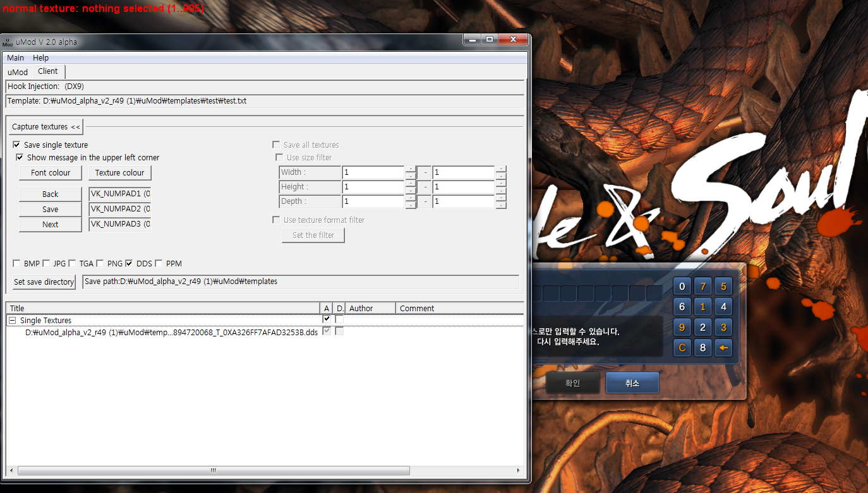Screen dimensions: 868x493
Task: Click the Set save directory button
Action: [44, 282]
